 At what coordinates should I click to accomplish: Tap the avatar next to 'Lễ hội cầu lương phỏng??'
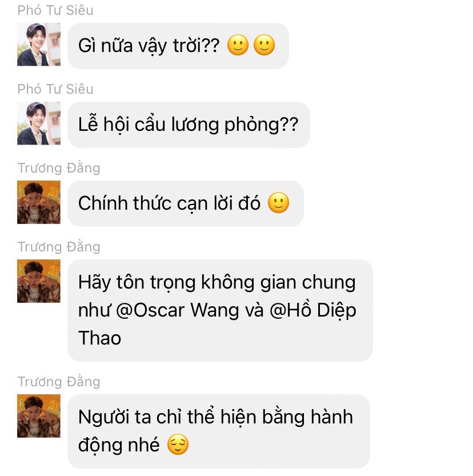point(39,123)
